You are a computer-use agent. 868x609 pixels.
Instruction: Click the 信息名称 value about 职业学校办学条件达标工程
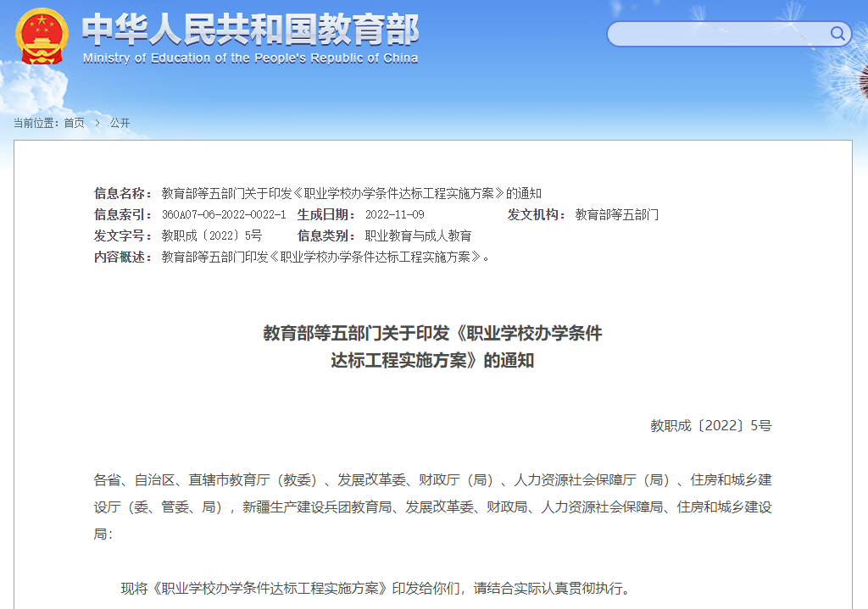pyautogui.click(x=352, y=193)
